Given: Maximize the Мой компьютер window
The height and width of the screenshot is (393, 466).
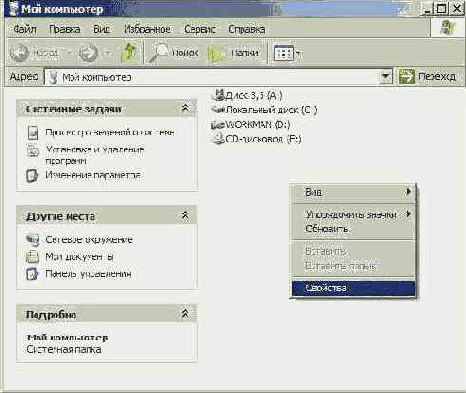Looking at the screenshot, I should coord(441,8).
